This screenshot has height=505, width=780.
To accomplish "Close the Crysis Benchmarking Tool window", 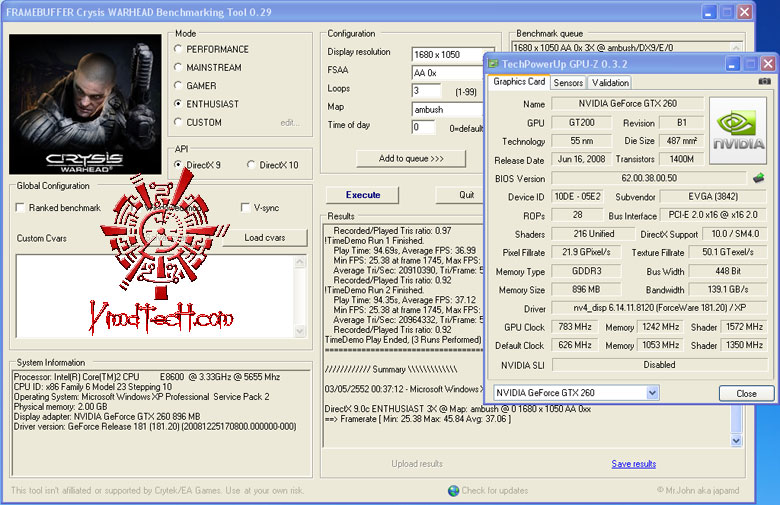I will pos(745,12).
